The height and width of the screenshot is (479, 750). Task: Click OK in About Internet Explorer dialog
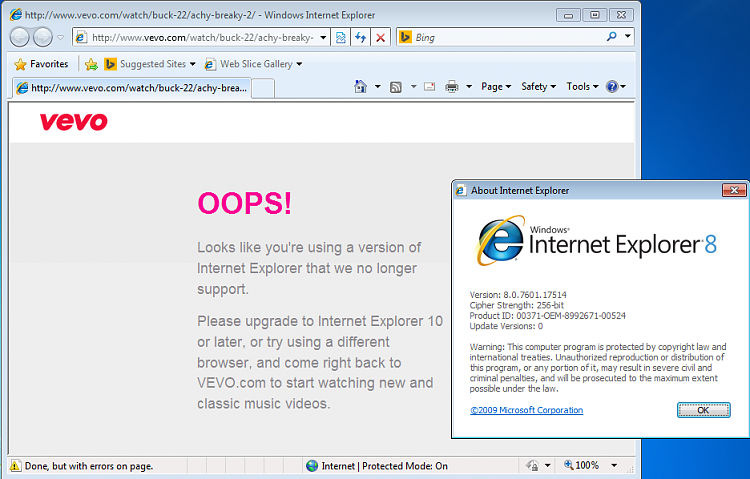(x=704, y=410)
